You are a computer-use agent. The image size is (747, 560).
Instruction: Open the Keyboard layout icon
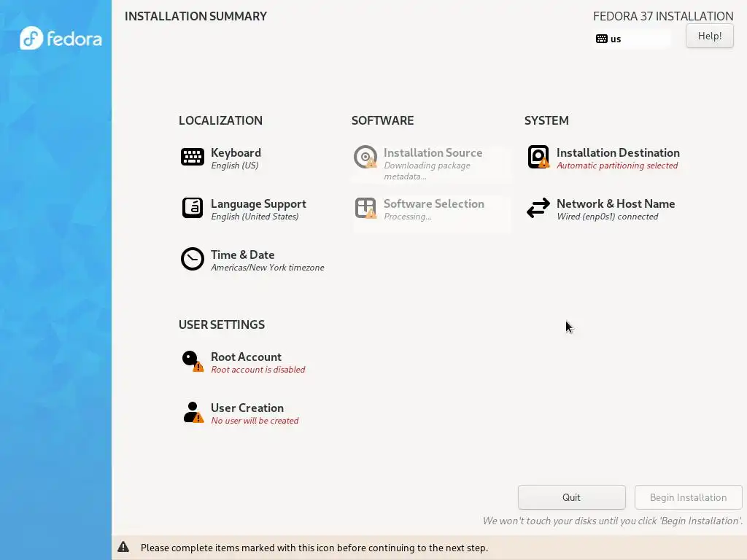click(193, 157)
